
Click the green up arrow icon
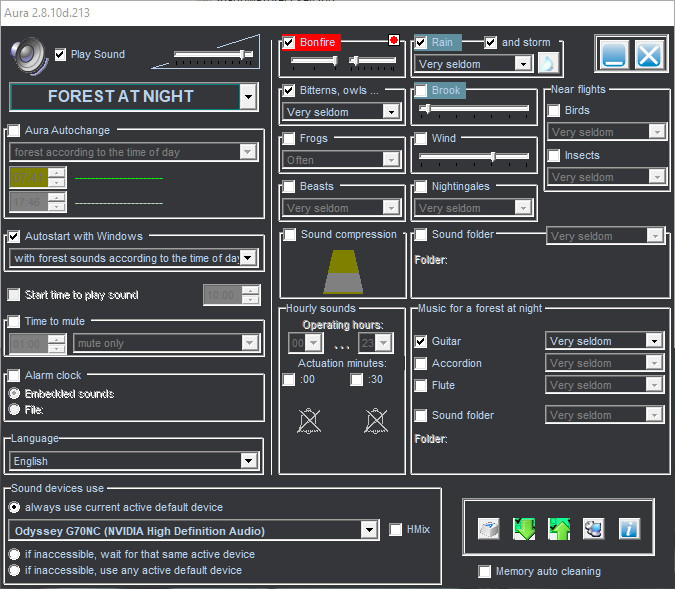click(559, 529)
